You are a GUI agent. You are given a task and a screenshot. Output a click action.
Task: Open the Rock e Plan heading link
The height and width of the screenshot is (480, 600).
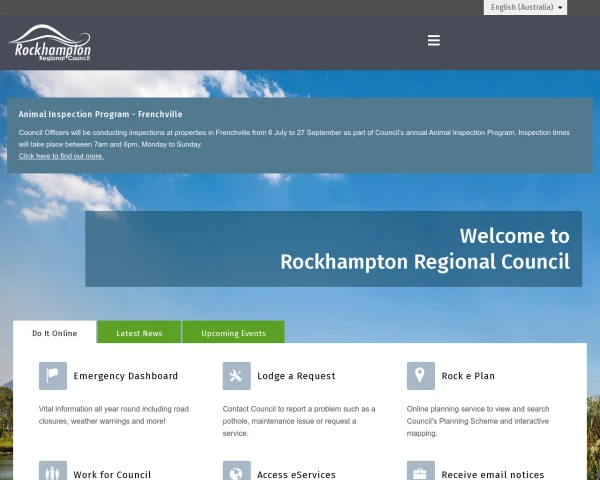pos(468,376)
